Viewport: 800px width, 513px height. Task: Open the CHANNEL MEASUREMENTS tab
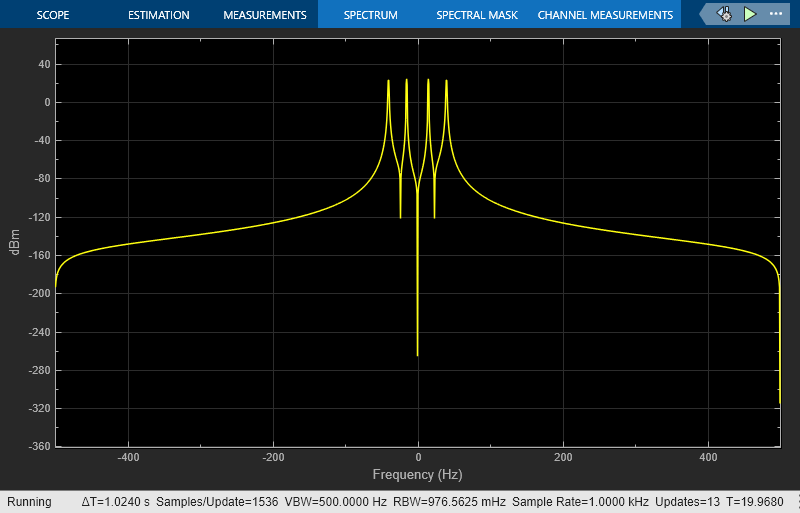605,15
